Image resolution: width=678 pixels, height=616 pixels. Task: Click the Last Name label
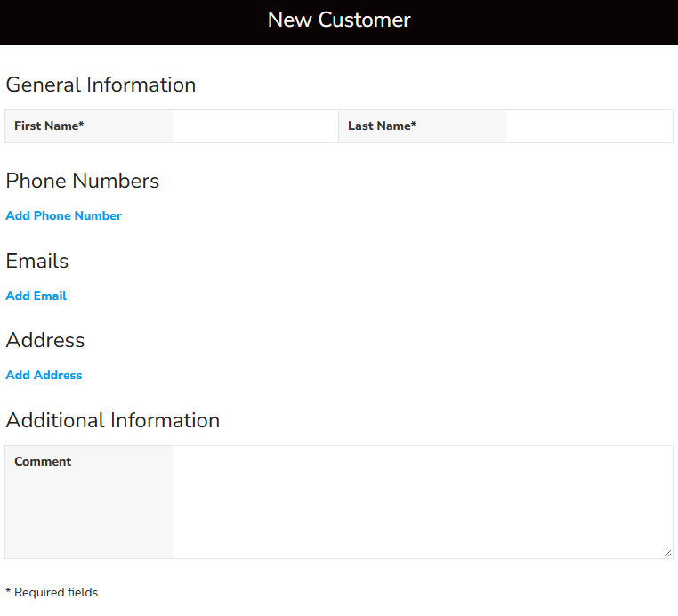pos(379,126)
